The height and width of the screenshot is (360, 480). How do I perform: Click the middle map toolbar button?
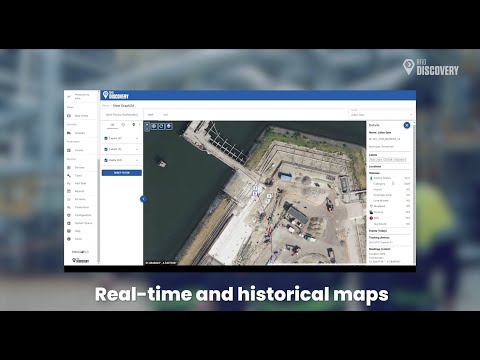click(x=161, y=126)
